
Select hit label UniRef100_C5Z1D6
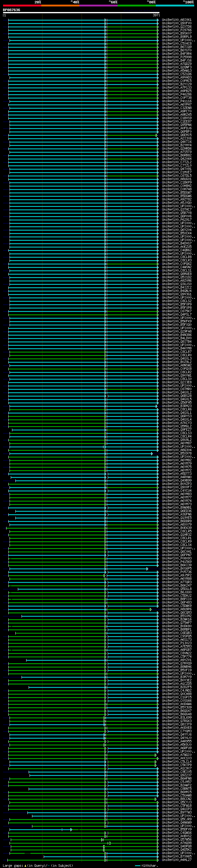tap(177, 74)
